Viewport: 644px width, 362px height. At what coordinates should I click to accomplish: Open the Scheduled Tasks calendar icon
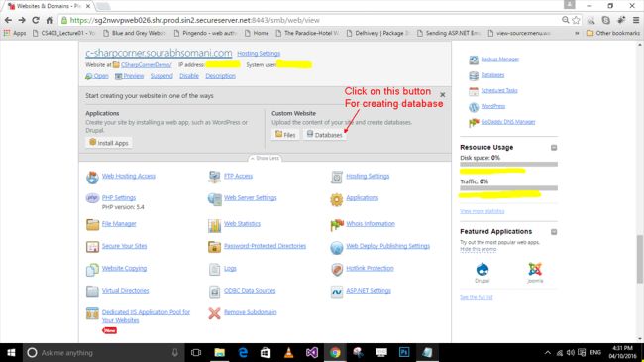(474, 91)
